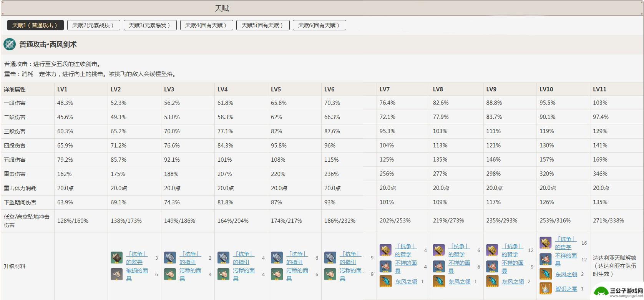Click the 污秽的面具 icon in LV3 column
Viewport: 644px width, 300px height.
pyautogui.click(x=170, y=274)
